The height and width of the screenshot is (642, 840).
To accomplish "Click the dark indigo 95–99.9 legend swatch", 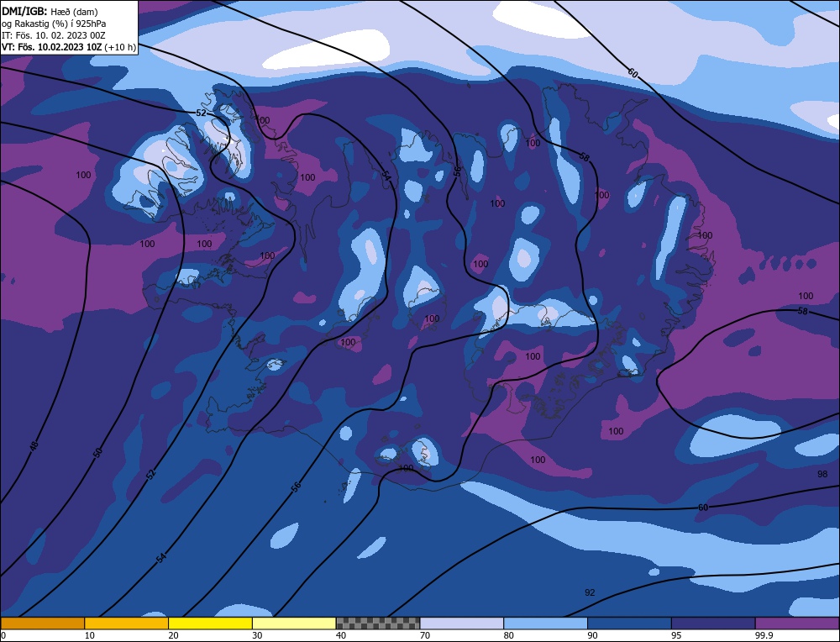I will coord(713,624).
